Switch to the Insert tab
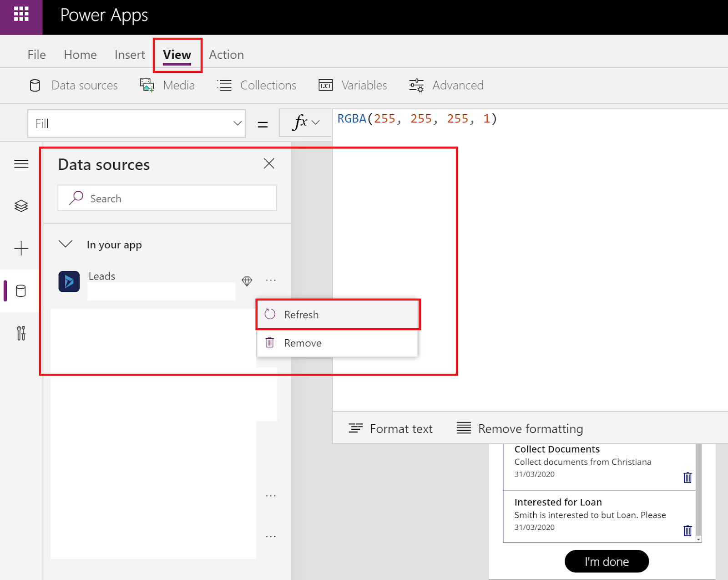This screenshot has height=580, width=728. (130, 55)
